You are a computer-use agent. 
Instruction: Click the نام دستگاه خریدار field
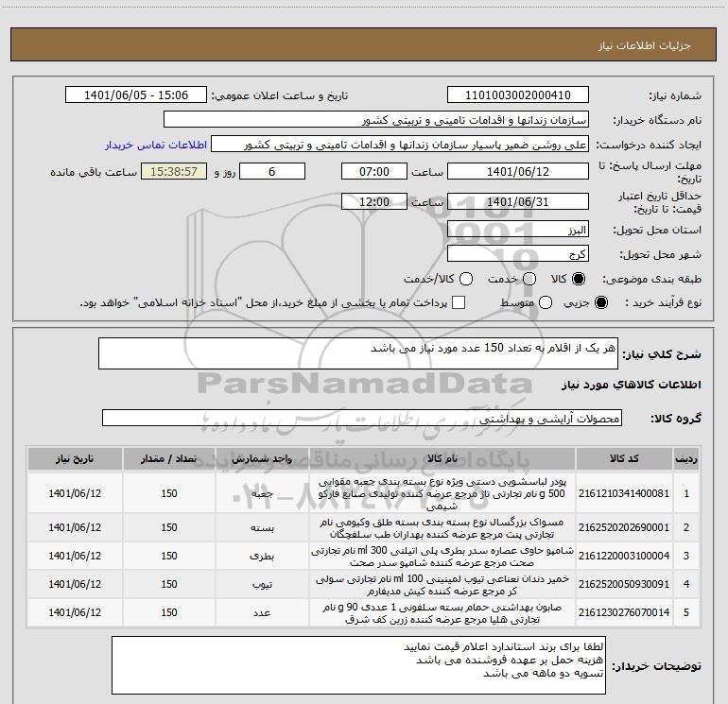pos(376,120)
